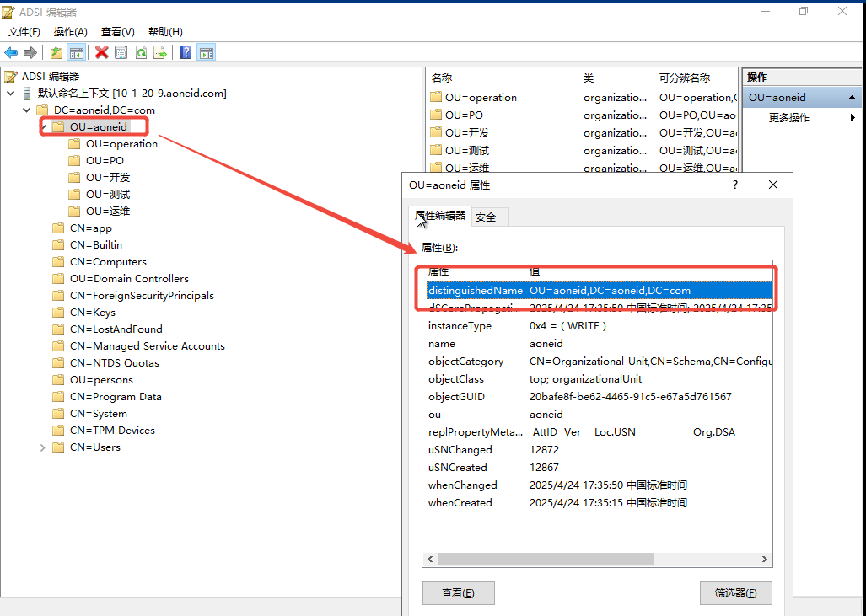The width and height of the screenshot is (866, 616).
Task: Click the green Refresh icon
Action: [141, 52]
